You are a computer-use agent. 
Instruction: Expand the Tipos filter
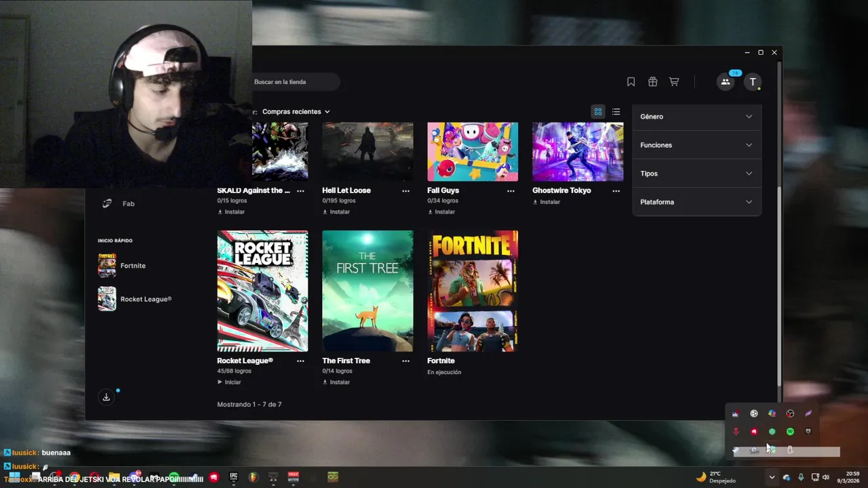[x=696, y=174]
